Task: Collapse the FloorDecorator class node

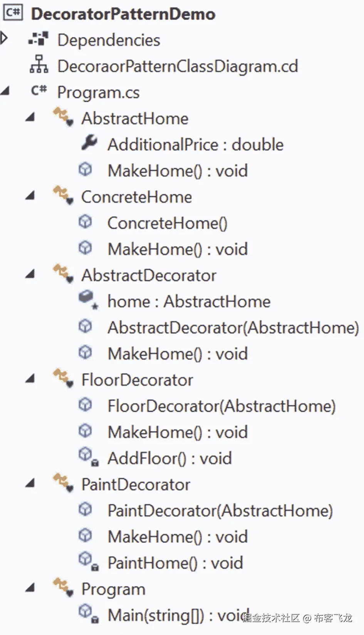Action: coord(30,379)
